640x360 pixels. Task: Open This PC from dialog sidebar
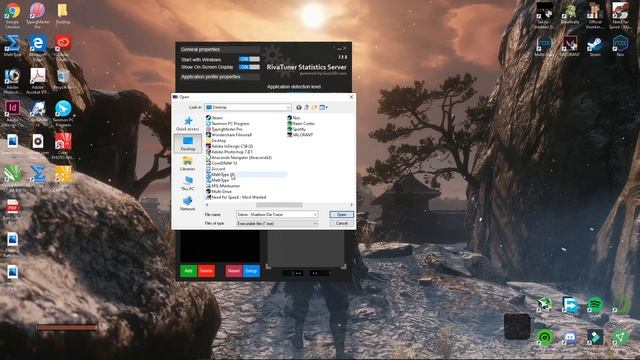pyautogui.click(x=188, y=184)
